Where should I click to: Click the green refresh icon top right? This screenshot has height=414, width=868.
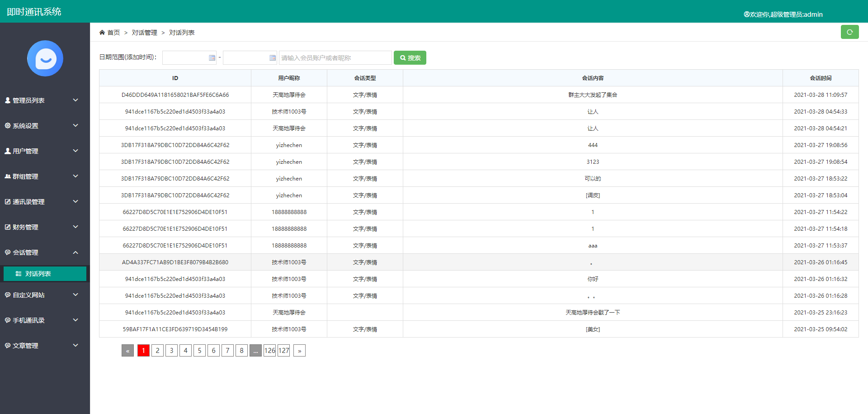coord(850,32)
